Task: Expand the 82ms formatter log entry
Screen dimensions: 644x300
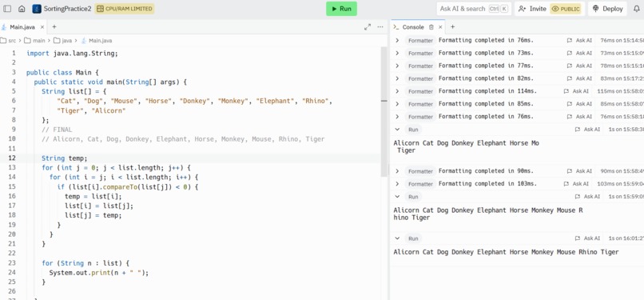Action: click(x=397, y=78)
